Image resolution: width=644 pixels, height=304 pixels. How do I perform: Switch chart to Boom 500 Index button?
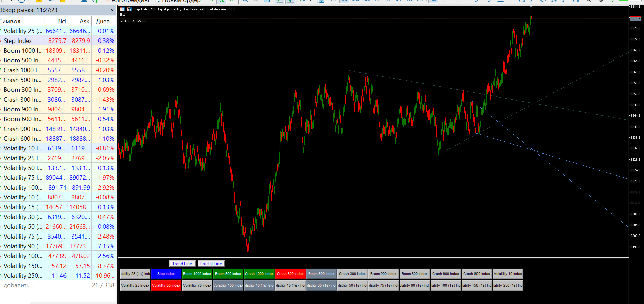tap(228, 274)
